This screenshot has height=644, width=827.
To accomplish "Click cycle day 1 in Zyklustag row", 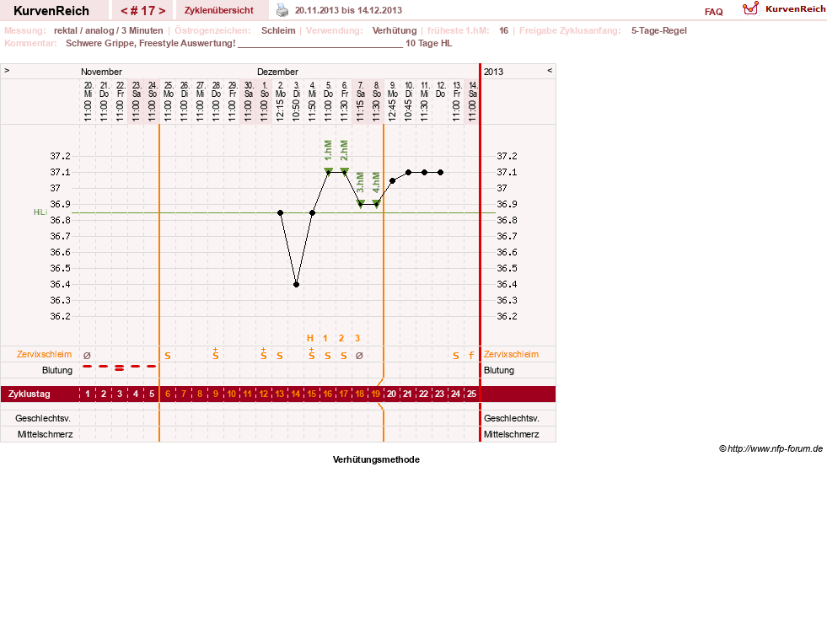I will tap(88, 394).
